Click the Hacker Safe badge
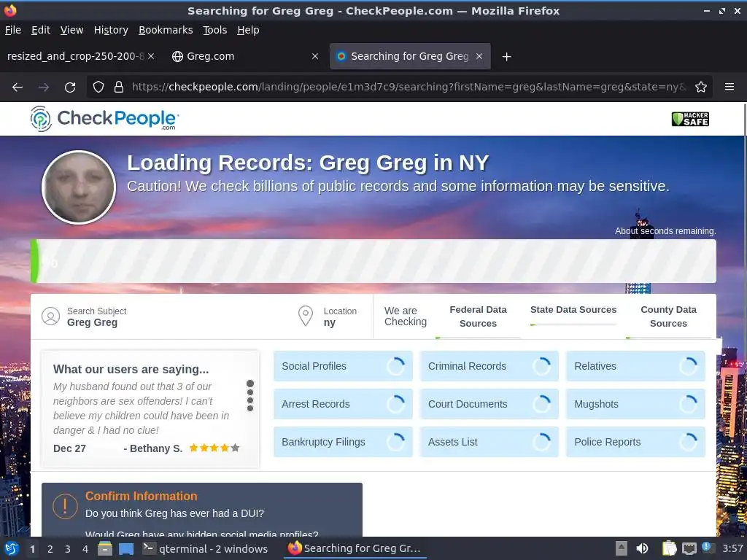Viewport: 747px width, 560px height. (x=690, y=119)
